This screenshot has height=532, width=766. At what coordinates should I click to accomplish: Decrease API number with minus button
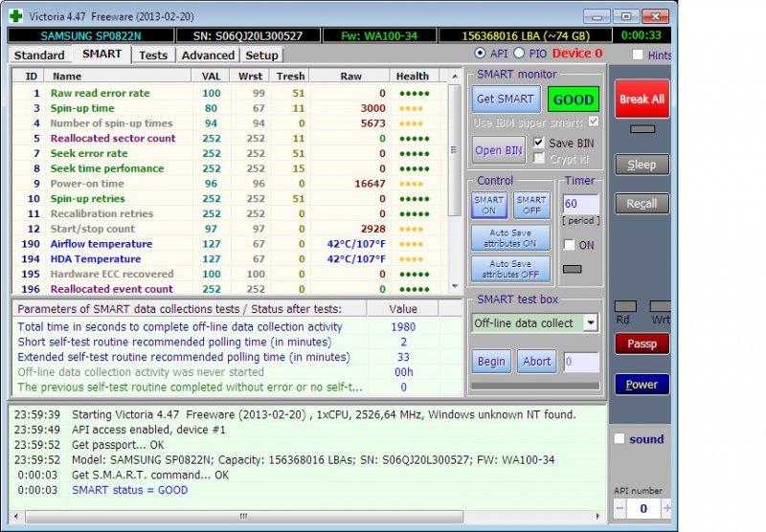tap(620, 508)
